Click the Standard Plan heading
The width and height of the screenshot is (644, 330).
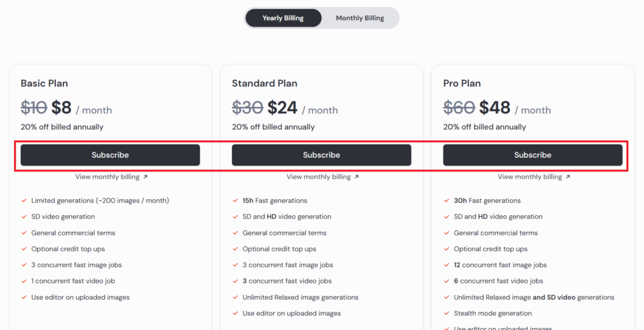pos(264,83)
